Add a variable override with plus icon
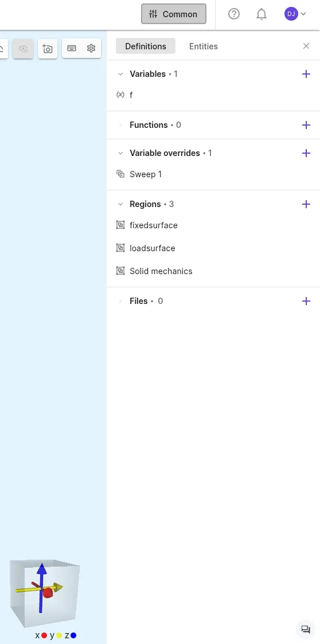The height and width of the screenshot is (644, 320). [x=306, y=153]
